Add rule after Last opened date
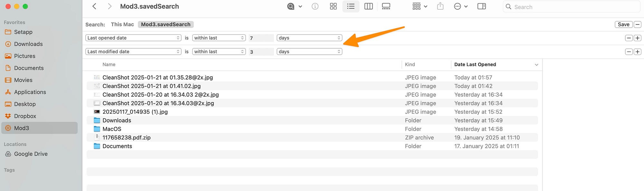The width and height of the screenshot is (644, 191). 638,38
